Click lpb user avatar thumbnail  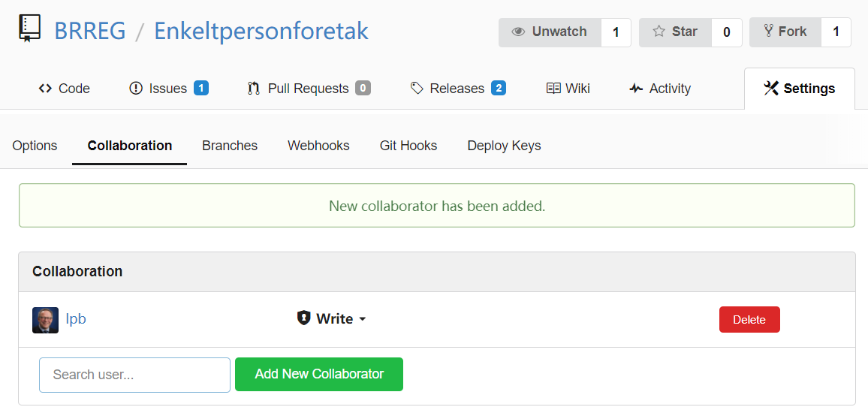[45, 320]
